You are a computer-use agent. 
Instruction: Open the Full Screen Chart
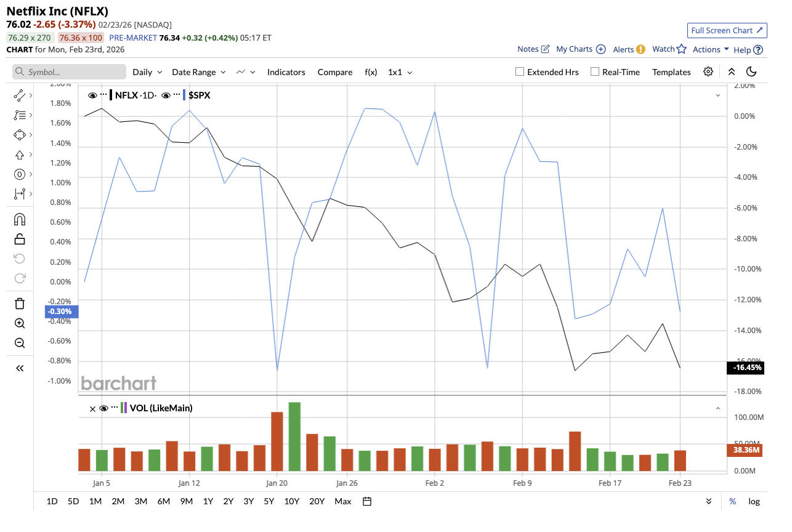point(727,30)
